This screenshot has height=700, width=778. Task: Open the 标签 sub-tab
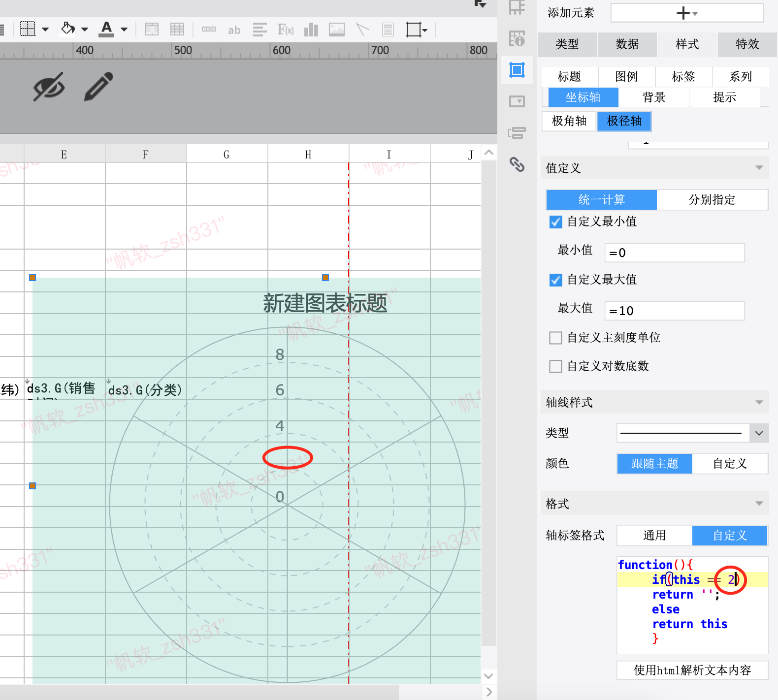point(683,77)
